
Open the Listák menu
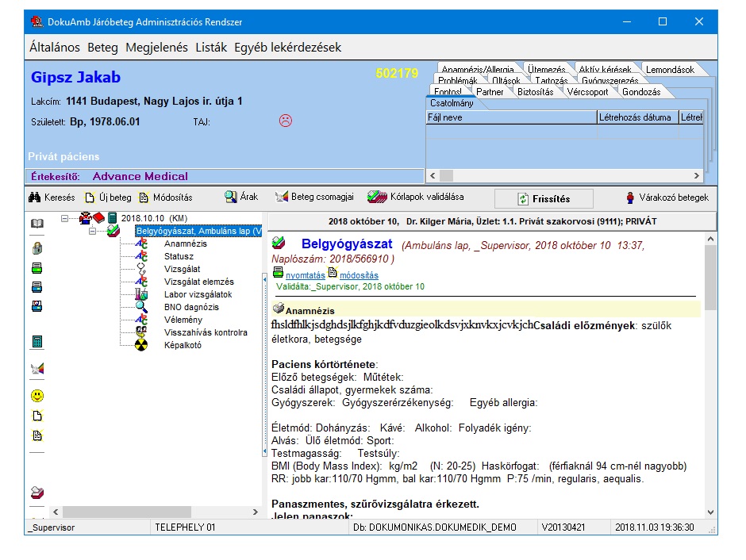pyautogui.click(x=211, y=47)
